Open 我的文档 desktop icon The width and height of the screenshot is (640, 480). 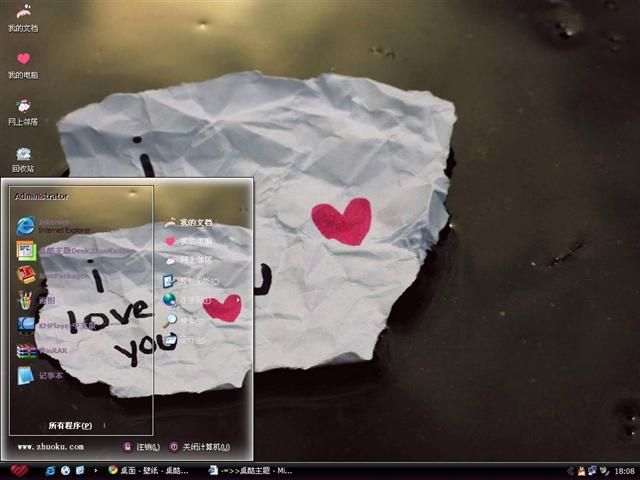(23, 17)
